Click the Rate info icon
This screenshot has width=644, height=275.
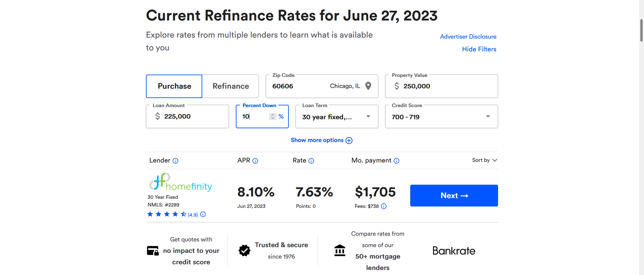311,161
